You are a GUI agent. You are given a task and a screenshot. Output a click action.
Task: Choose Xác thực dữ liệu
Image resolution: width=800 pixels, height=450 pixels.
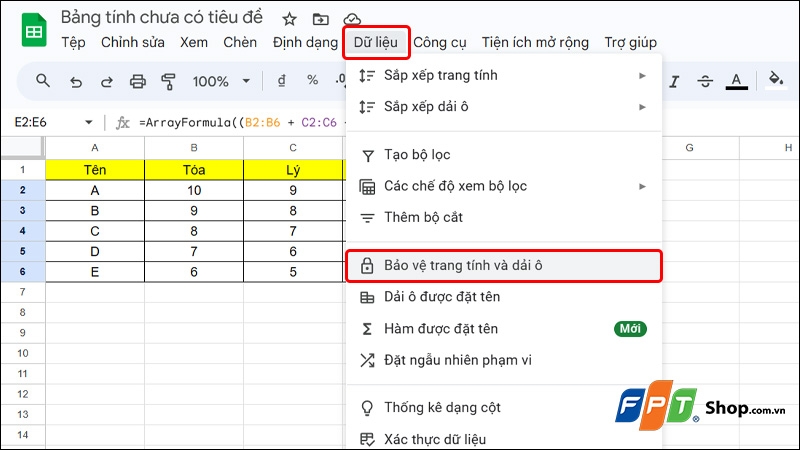pos(504,439)
